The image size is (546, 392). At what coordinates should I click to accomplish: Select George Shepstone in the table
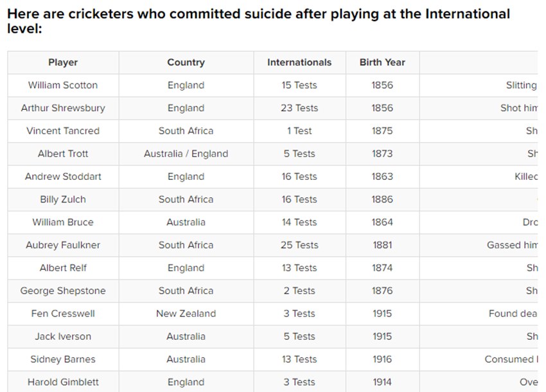point(63,290)
